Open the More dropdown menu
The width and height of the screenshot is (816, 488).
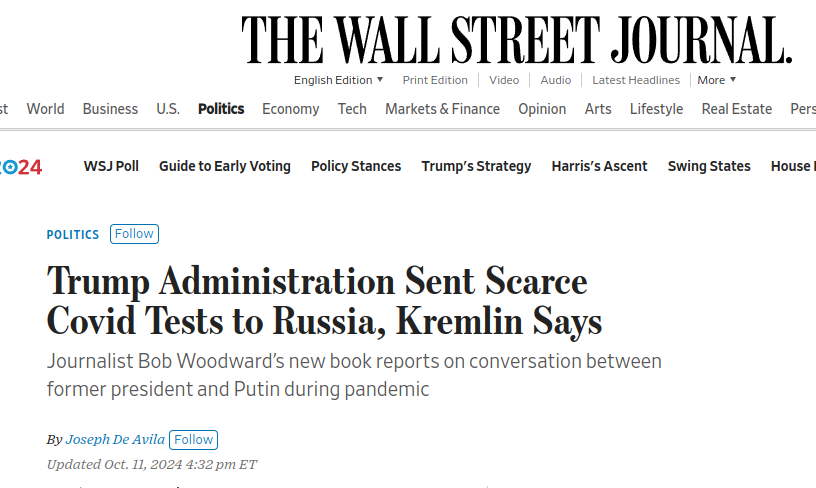(717, 80)
